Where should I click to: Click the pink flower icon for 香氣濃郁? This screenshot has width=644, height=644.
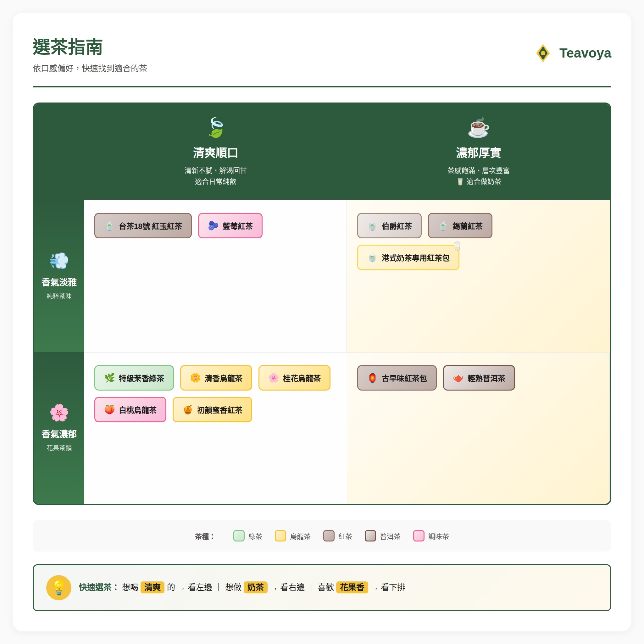click(x=59, y=413)
